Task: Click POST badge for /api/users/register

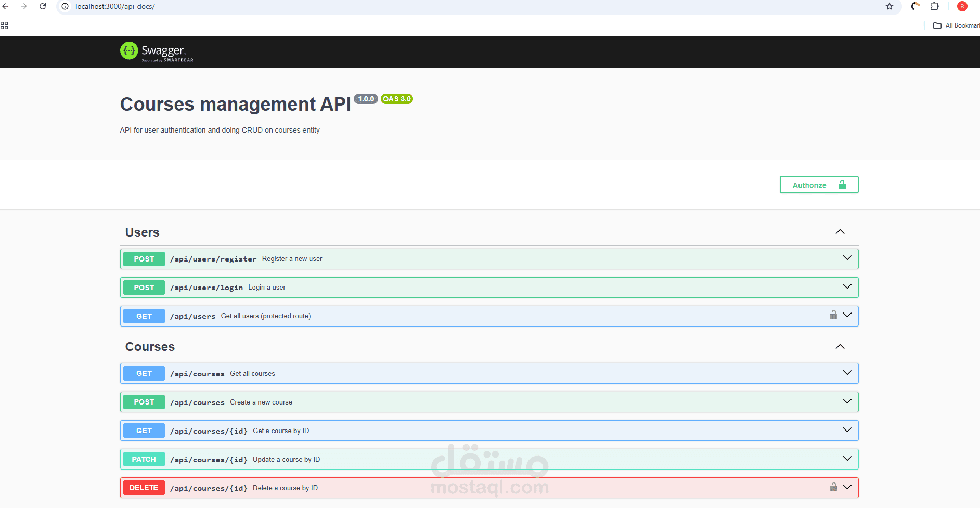Action: [144, 259]
